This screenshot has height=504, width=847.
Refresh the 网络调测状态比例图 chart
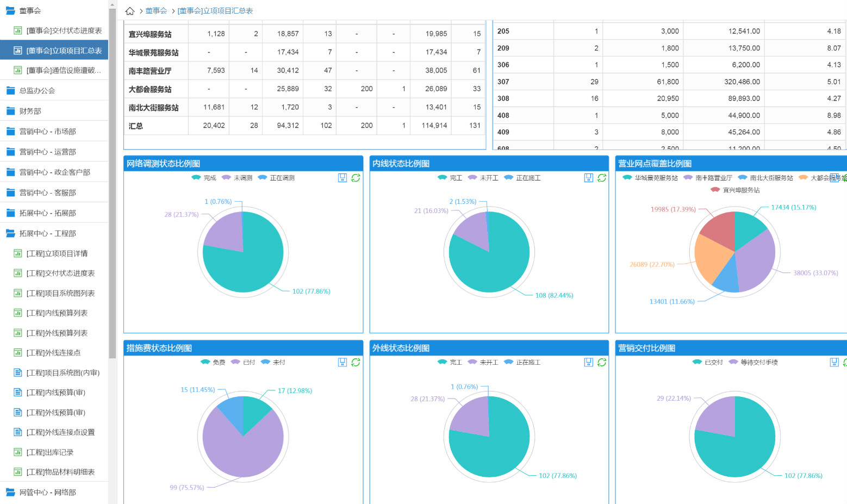[x=356, y=178]
